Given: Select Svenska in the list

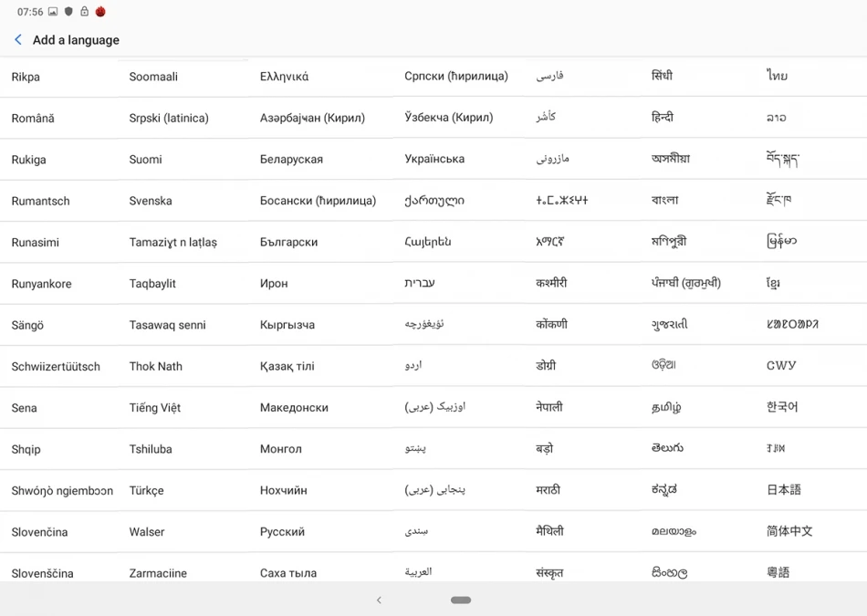Looking at the screenshot, I should point(151,201).
